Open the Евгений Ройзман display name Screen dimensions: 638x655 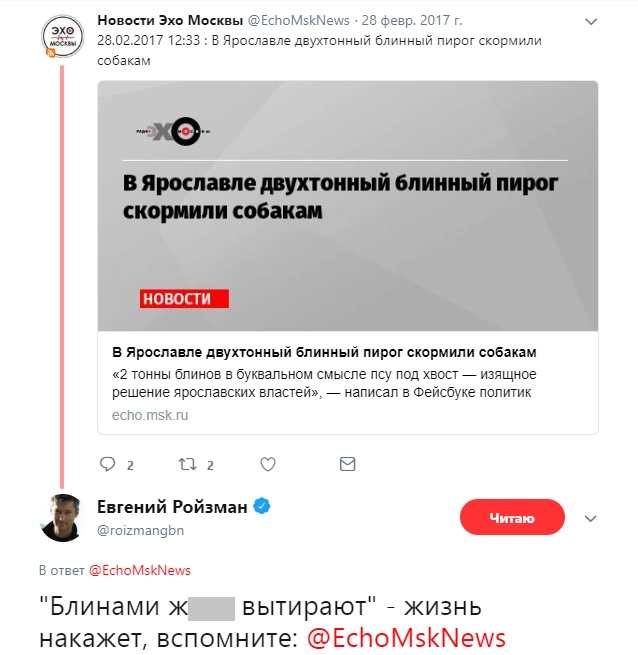point(171,507)
